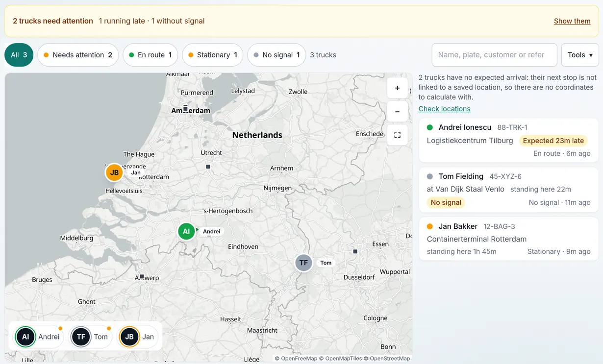Click the No signal badge on Tom's card
Screen dimensions: 603x364
pos(446,202)
